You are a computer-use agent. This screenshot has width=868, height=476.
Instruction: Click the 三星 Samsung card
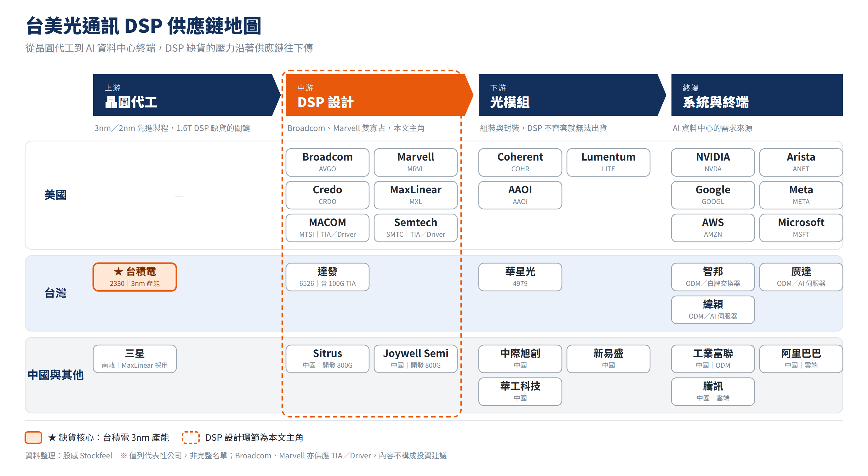135,359
